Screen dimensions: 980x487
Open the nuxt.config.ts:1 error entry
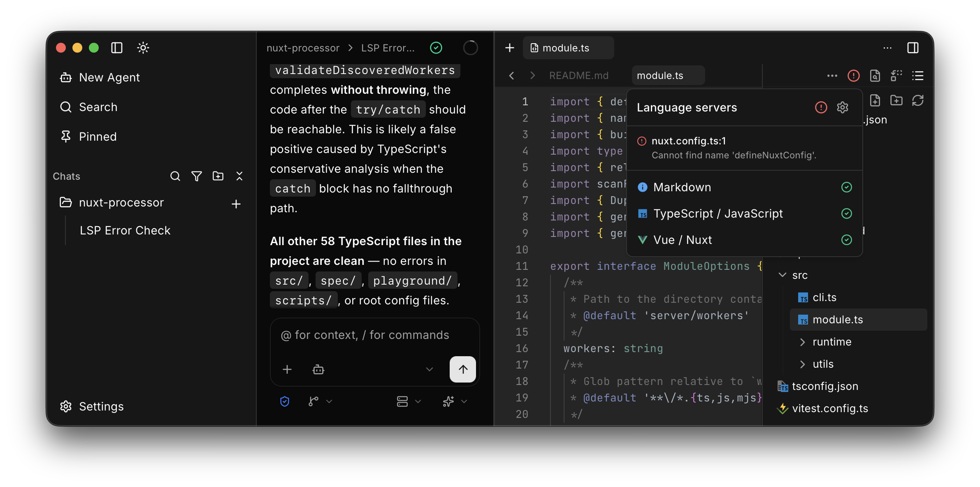pyautogui.click(x=745, y=148)
